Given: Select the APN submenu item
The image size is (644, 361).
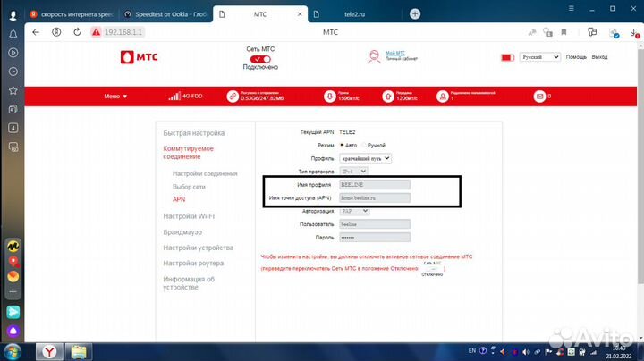Looking at the screenshot, I should click(179, 199).
